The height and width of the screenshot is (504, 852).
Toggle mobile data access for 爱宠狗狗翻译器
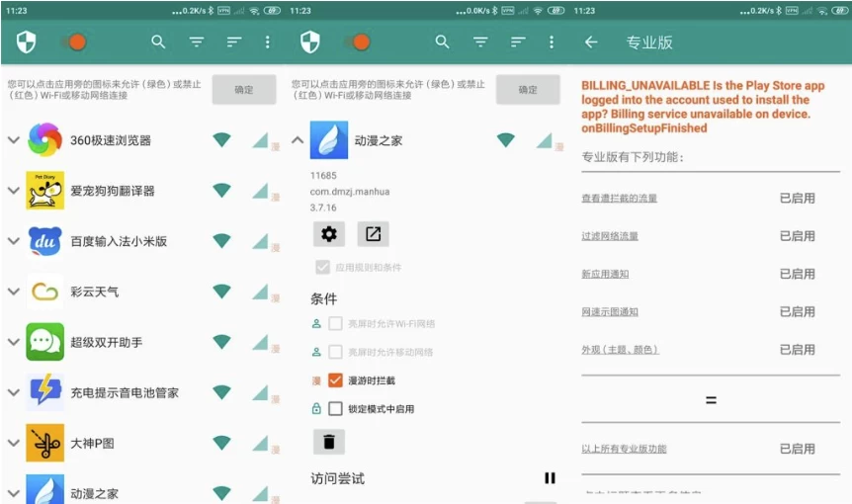[x=260, y=191]
